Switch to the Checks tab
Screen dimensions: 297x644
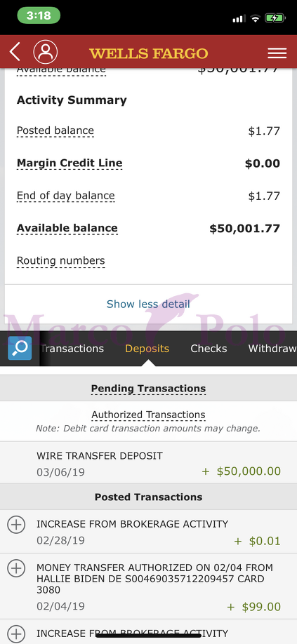[x=209, y=348]
